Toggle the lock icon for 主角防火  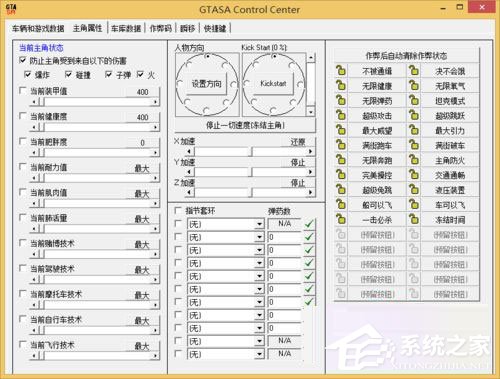point(414,160)
